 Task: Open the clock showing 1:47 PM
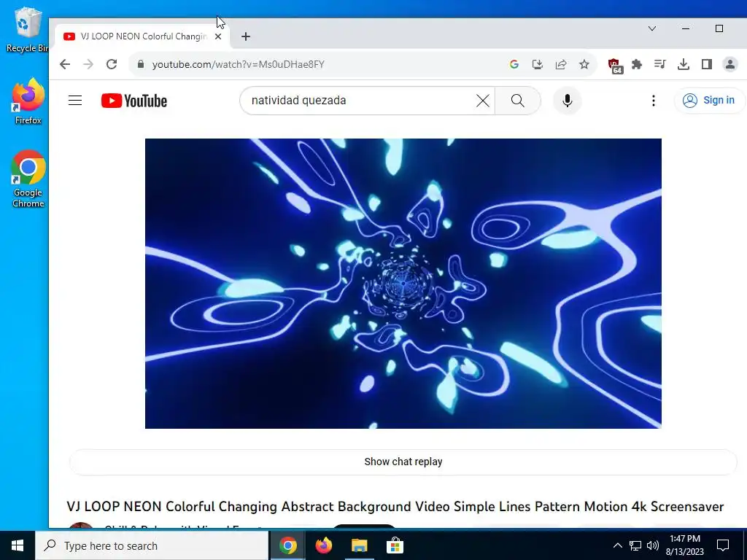pyautogui.click(x=684, y=545)
